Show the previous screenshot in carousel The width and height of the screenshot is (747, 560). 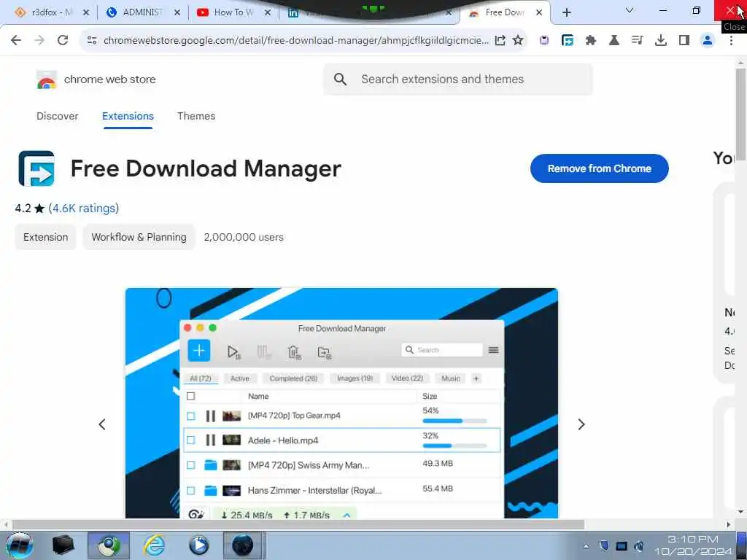(x=102, y=424)
